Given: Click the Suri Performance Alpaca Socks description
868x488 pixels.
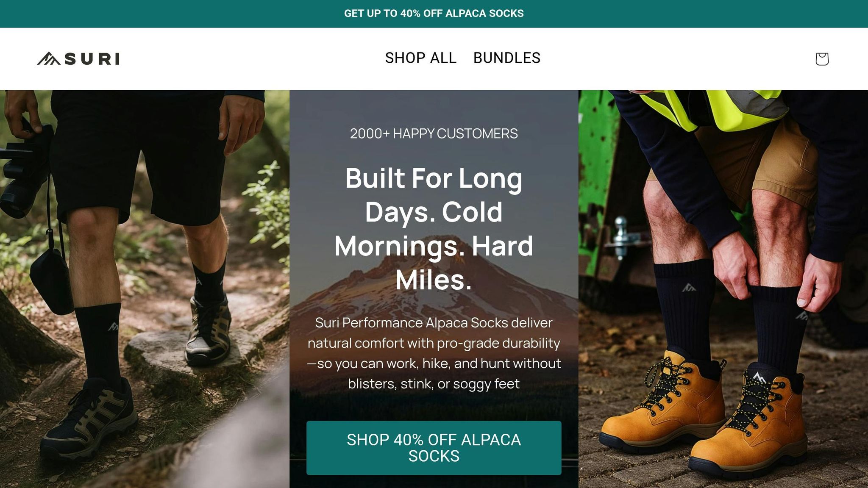Looking at the screenshot, I should pyautogui.click(x=434, y=353).
